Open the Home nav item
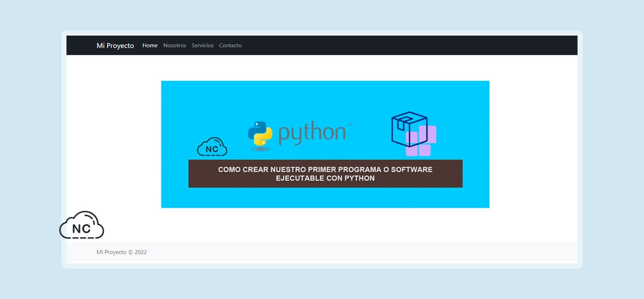 pyautogui.click(x=150, y=45)
